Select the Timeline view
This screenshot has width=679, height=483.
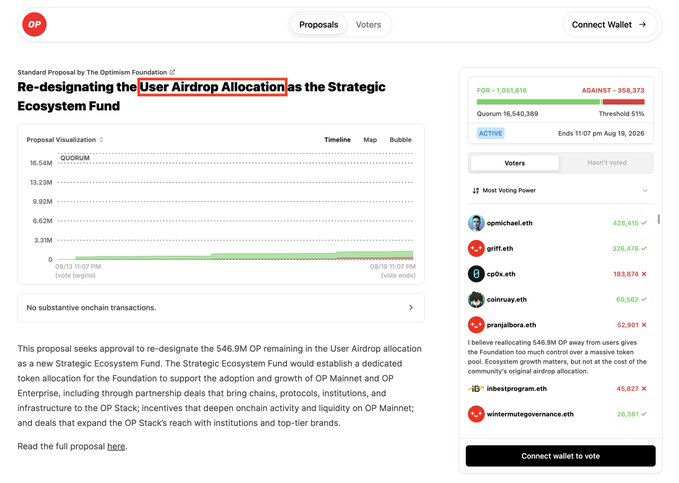[x=337, y=139]
